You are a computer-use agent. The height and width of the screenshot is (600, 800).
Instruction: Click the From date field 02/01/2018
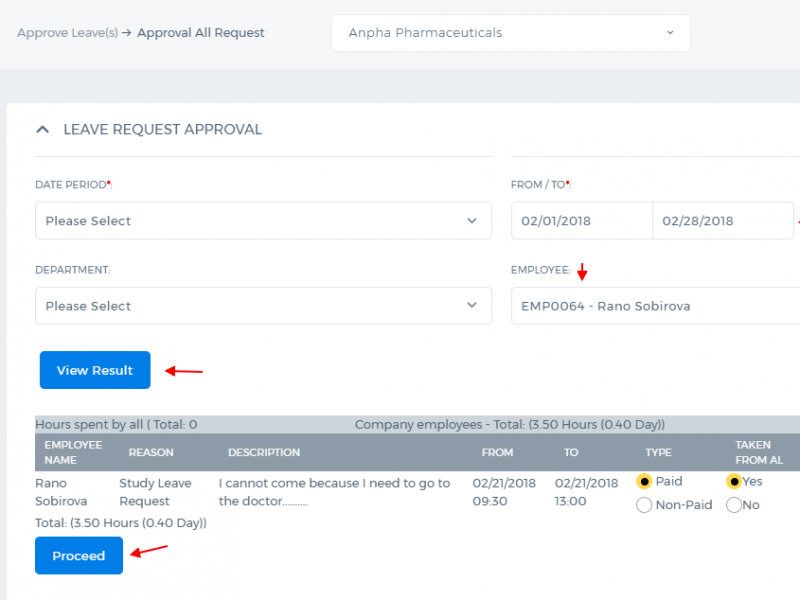[582, 220]
